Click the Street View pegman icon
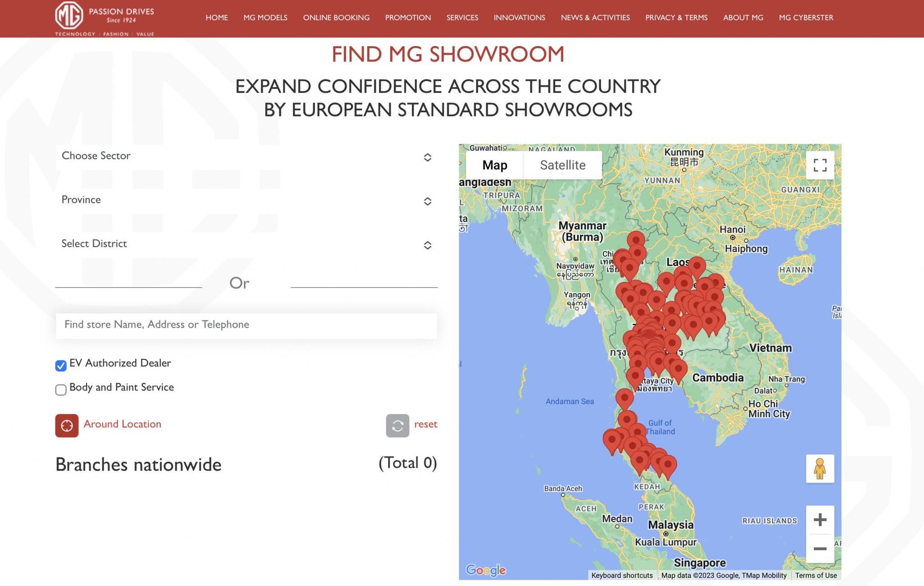The width and height of the screenshot is (924, 586). [820, 469]
